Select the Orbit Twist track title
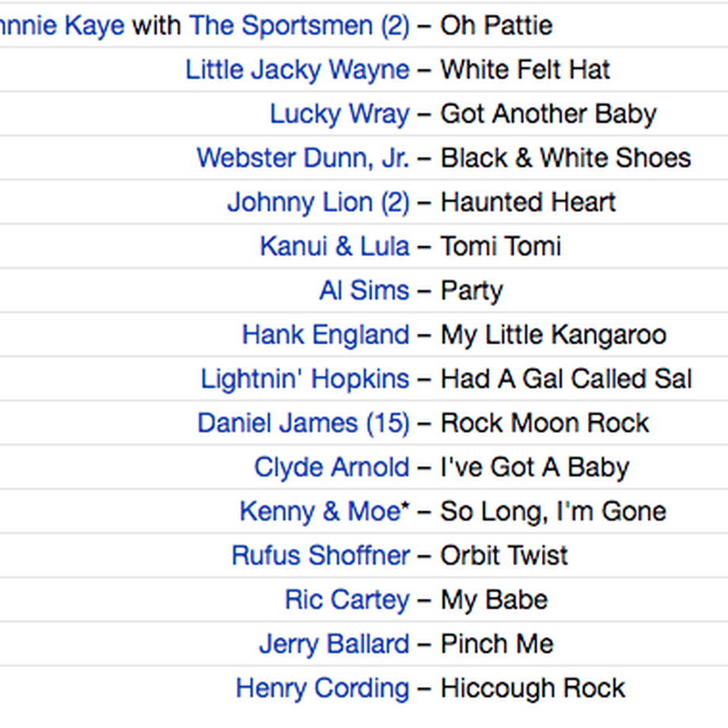This screenshot has height=728, width=728. [504, 555]
